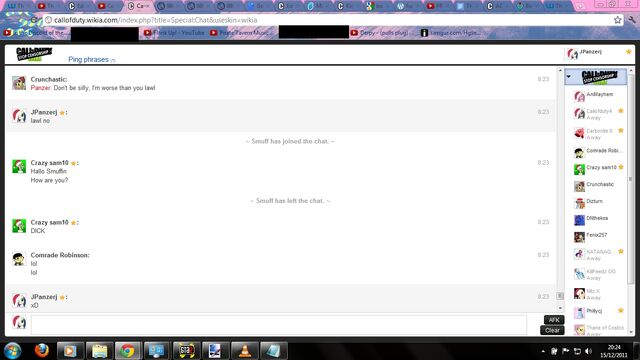Open Carbonite 0's avatar in the user list

point(579,133)
